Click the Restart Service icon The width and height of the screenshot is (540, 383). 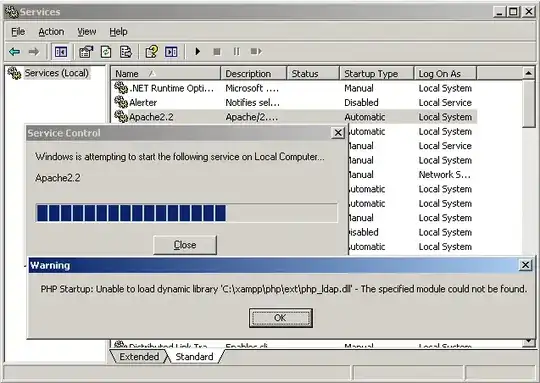(256, 52)
